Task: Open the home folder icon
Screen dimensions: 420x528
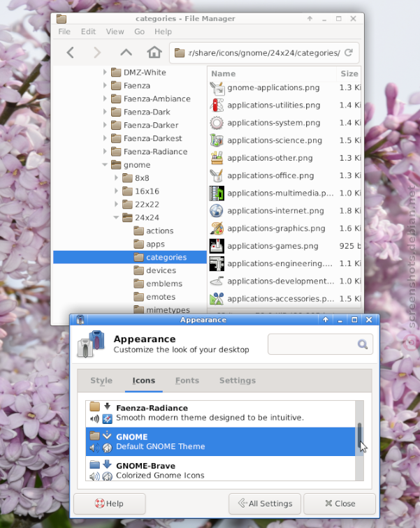Action: (x=154, y=52)
